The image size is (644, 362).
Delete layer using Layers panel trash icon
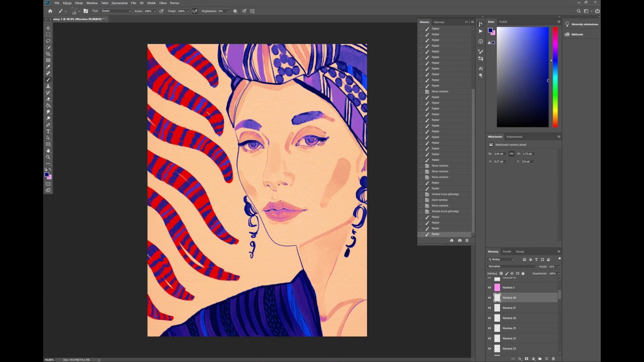pyautogui.click(x=553, y=358)
